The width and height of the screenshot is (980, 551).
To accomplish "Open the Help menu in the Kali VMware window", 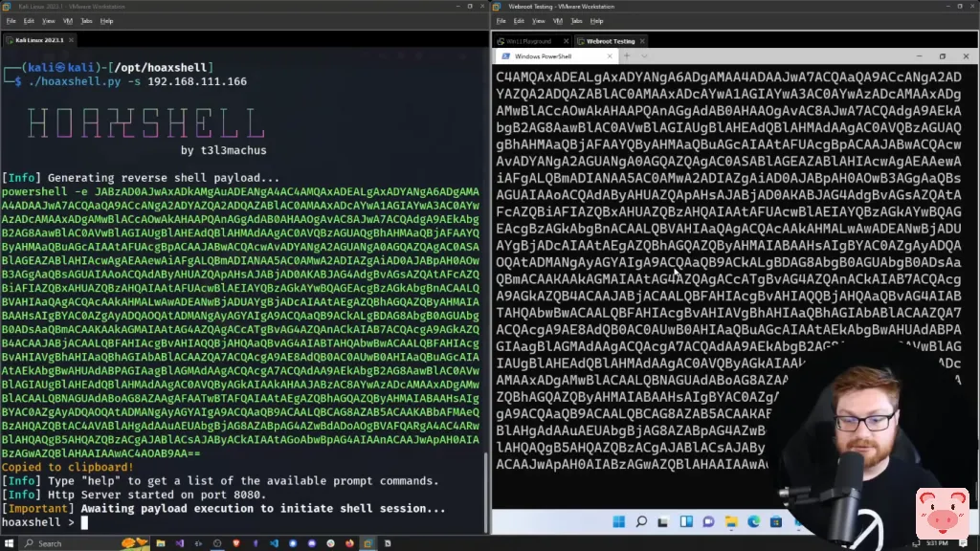I will tap(107, 21).
